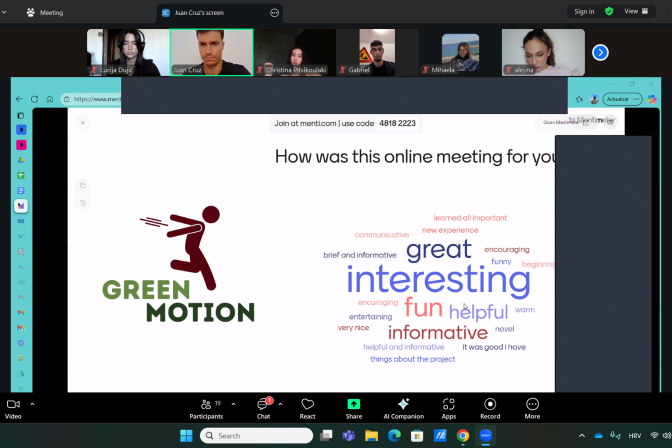The height and width of the screenshot is (448, 672).
Task: Click the green encryption shield icon
Action: point(609,11)
